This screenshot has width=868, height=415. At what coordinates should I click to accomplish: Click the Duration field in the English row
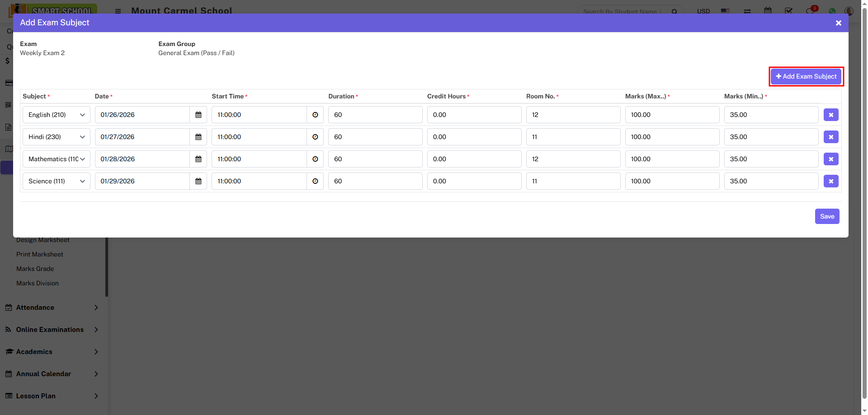pos(375,115)
